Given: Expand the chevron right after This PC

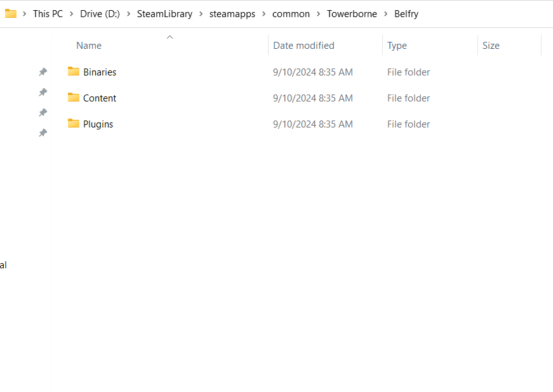Looking at the screenshot, I should click(72, 14).
